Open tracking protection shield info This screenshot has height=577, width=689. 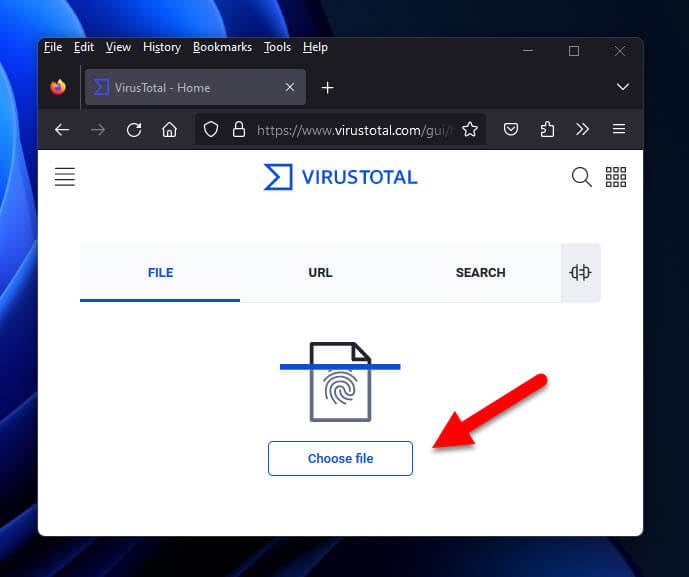[x=211, y=129]
